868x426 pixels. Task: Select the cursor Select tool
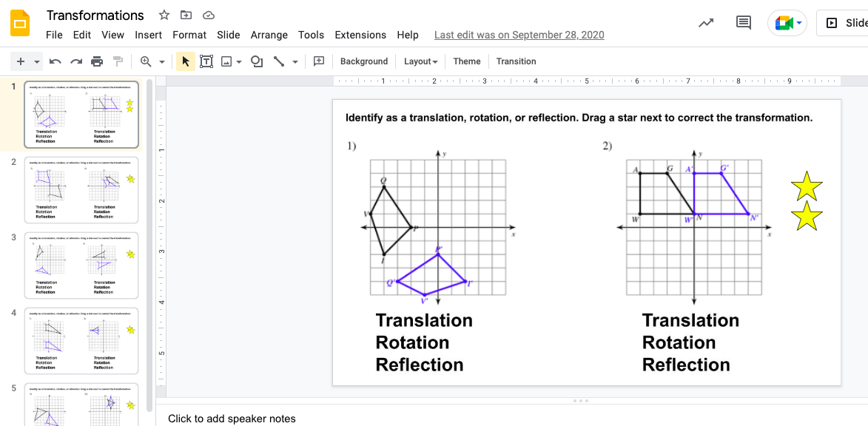185,61
